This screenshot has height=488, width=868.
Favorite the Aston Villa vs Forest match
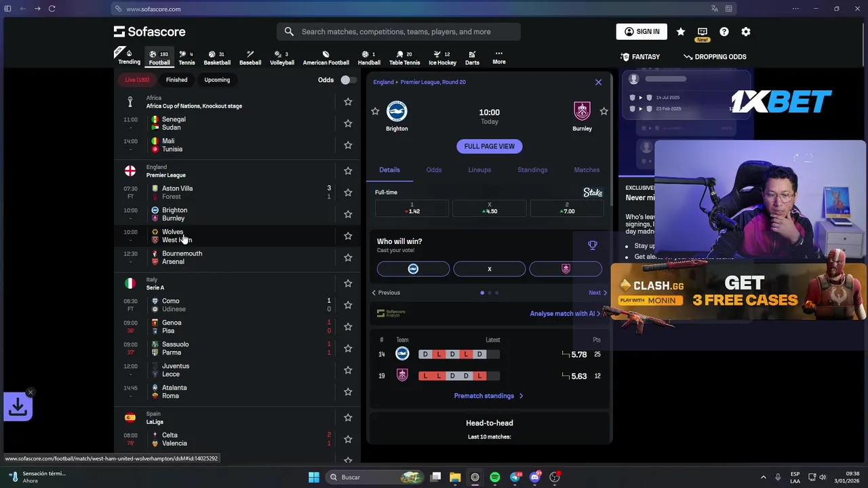(348, 192)
